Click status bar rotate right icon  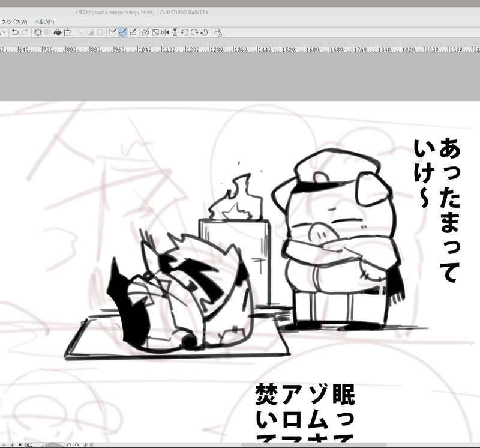tap(77, 444)
